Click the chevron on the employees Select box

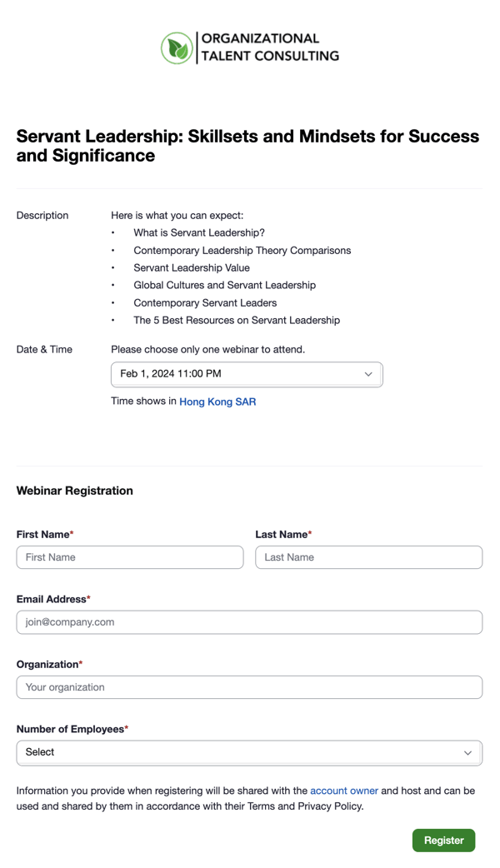(x=467, y=752)
